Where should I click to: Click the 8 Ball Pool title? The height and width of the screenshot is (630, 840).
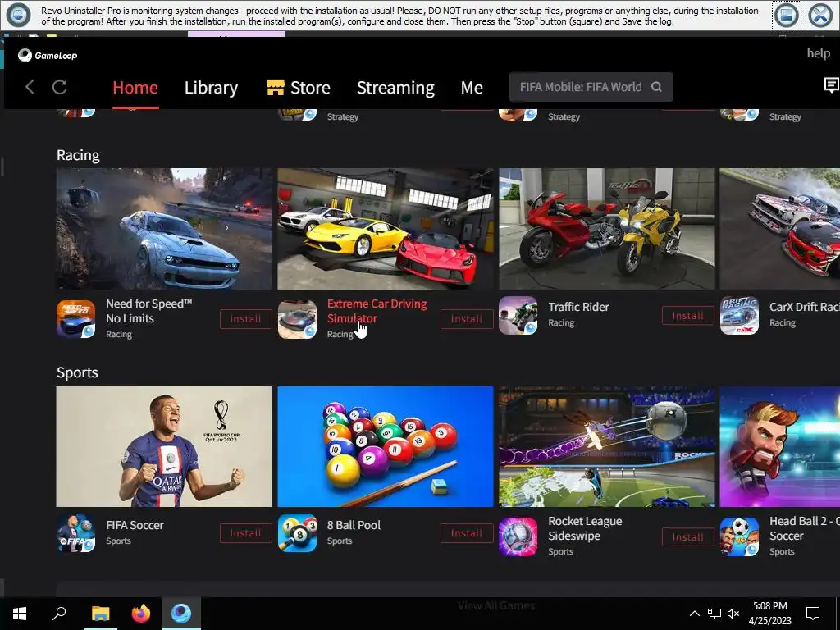[x=354, y=525]
